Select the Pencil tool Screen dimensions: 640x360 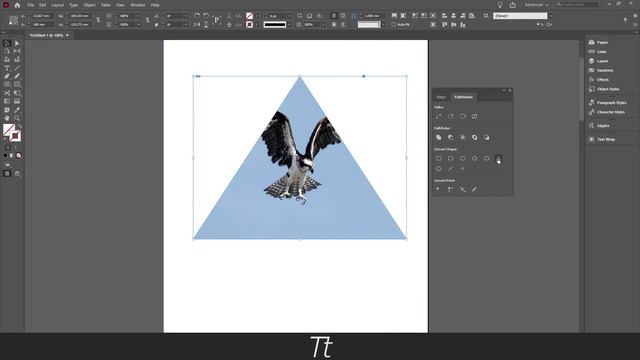point(17,76)
